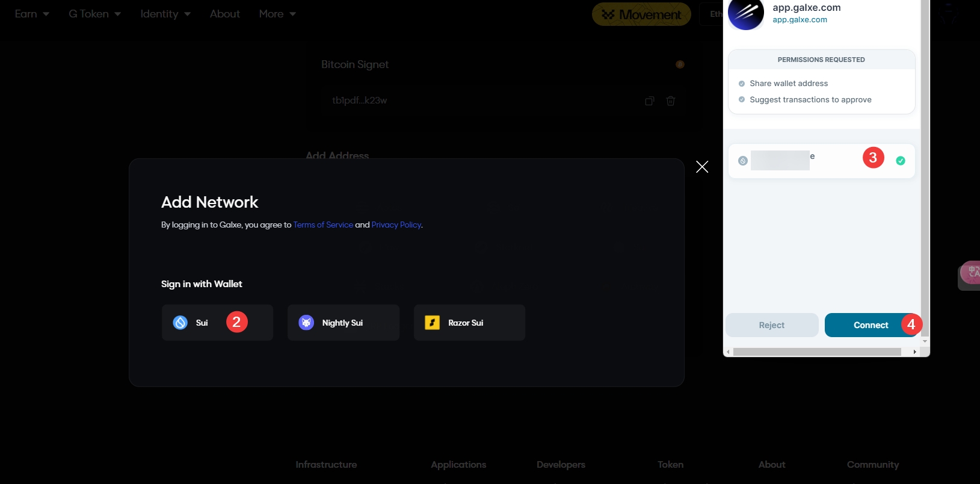Viewport: 980px width, 484px height.
Task: Go to the About page
Action: tap(224, 14)
